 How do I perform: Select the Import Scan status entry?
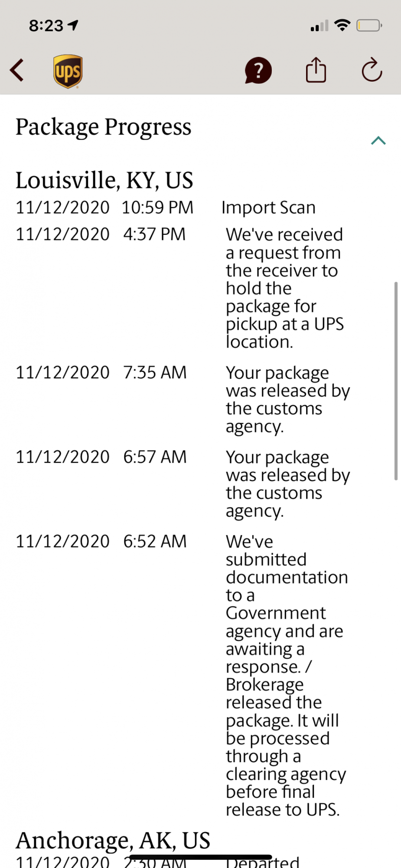coord(268,207)
